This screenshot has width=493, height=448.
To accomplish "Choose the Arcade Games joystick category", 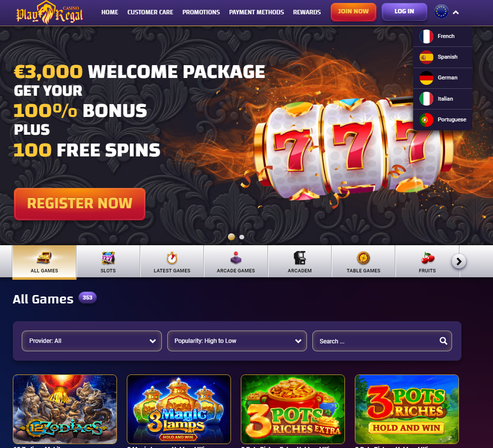I will pyautogui.click(x=236, y=261).
